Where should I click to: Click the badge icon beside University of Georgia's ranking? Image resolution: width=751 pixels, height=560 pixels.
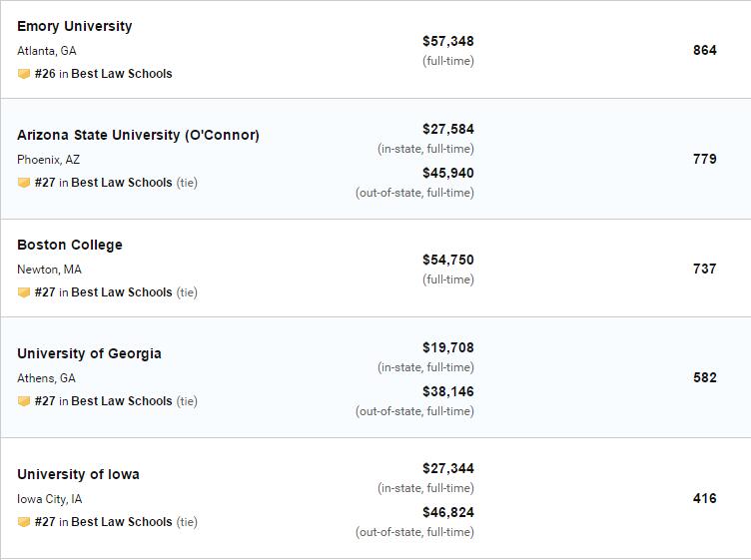coord(24,401)
